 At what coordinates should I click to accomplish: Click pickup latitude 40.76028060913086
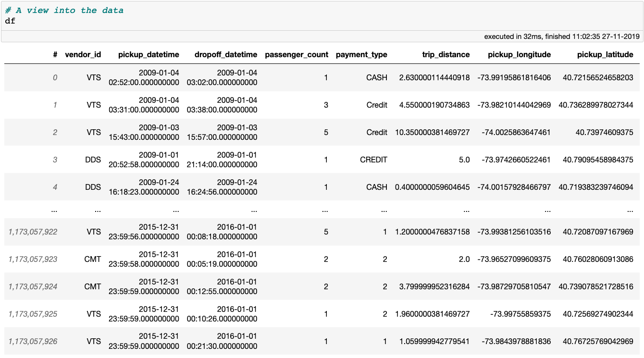[x=598, y=259]
